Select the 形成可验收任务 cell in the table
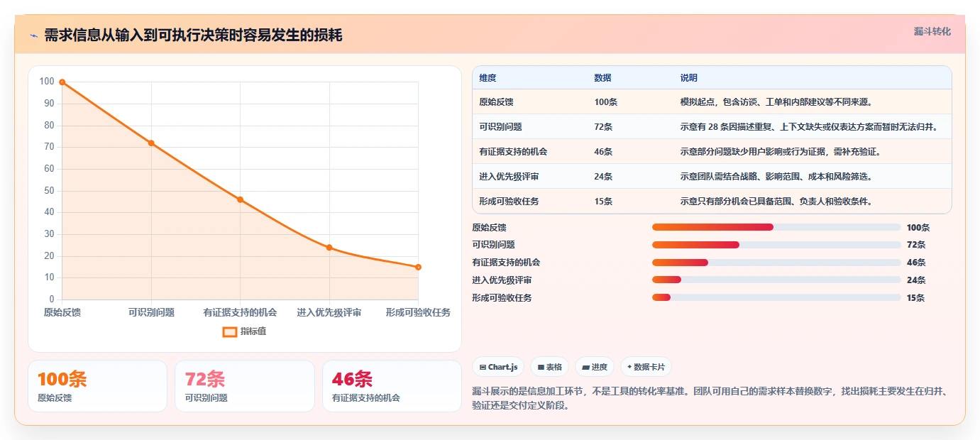This screenshot has width=980, height=440. tap(509, 202)
